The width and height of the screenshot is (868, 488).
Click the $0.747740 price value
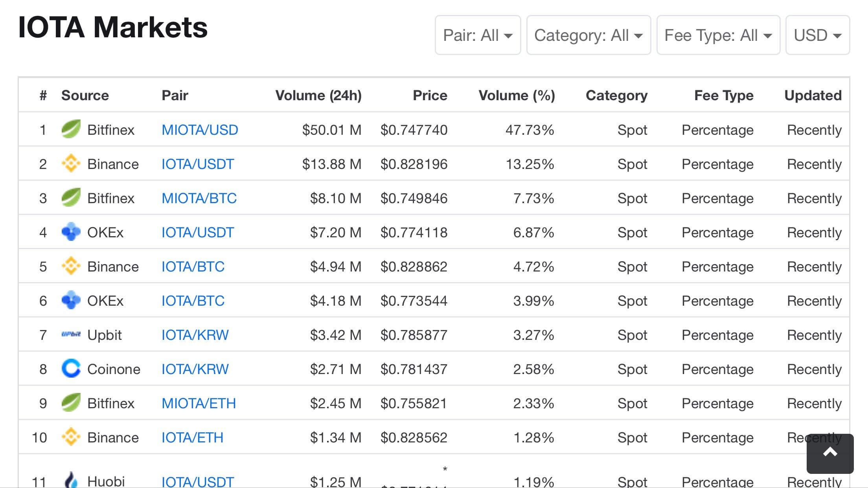(414, 130)
